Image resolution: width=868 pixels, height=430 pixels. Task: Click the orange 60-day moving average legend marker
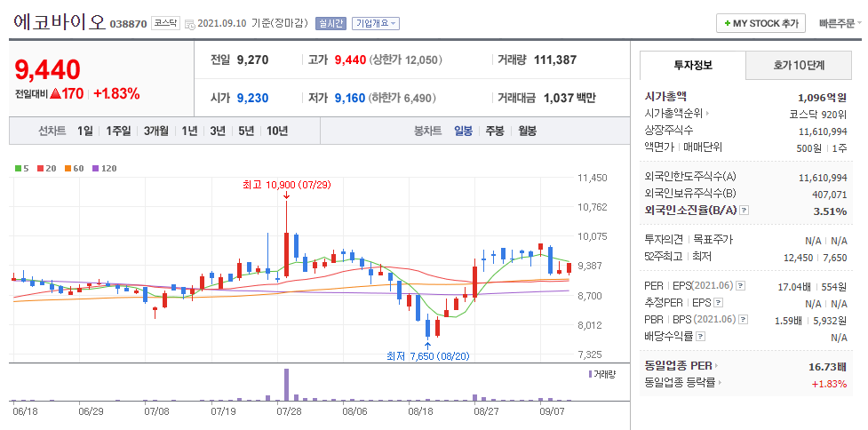click(68, 168)
